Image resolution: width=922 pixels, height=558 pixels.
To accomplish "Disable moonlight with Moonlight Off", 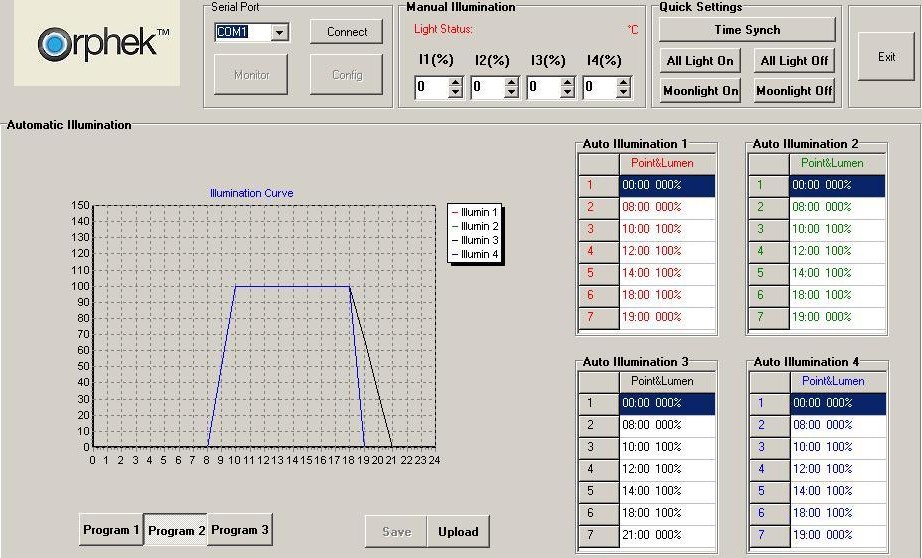I will pos(794,91).
